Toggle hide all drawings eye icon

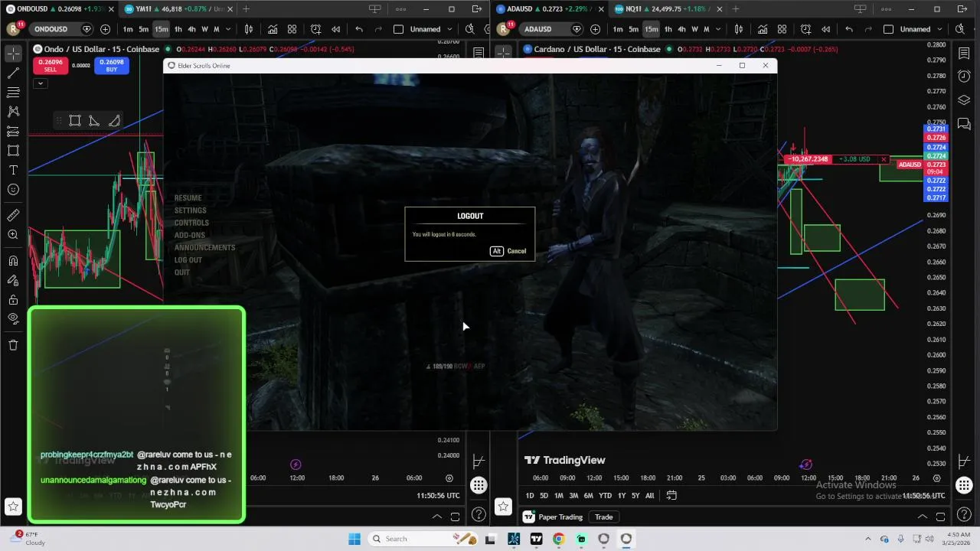(13, 318)
